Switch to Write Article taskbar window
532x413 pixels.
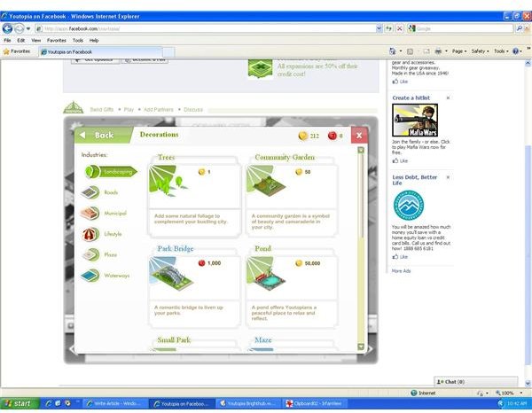(115, 403)
